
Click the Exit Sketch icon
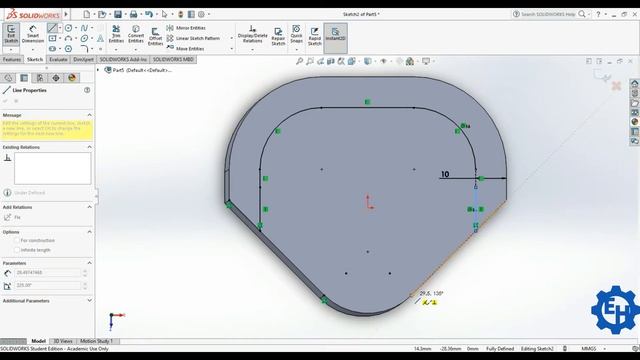pyautogui.click(x=11, y=34)
